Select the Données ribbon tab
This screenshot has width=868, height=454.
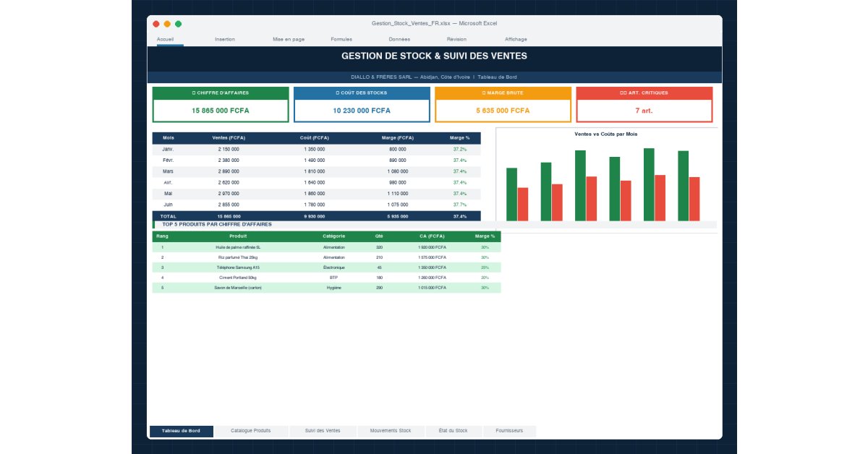click(399, 39)
